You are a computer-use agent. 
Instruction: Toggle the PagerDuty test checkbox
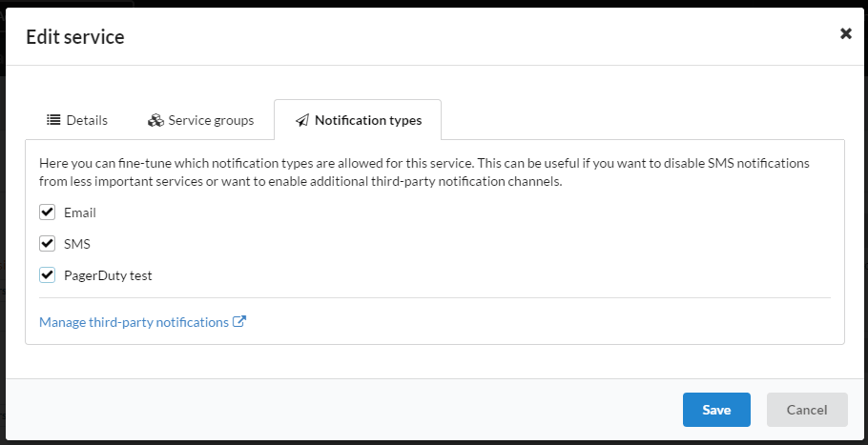[47, 275]
